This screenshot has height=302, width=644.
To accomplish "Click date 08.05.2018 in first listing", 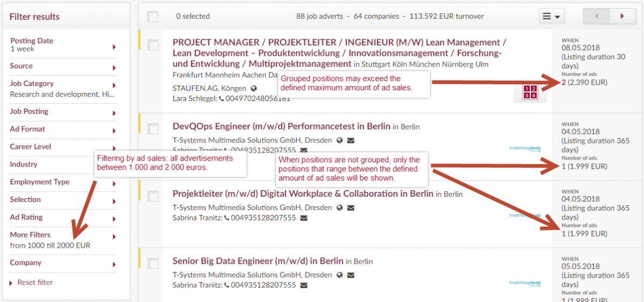I will coord(581,47).
